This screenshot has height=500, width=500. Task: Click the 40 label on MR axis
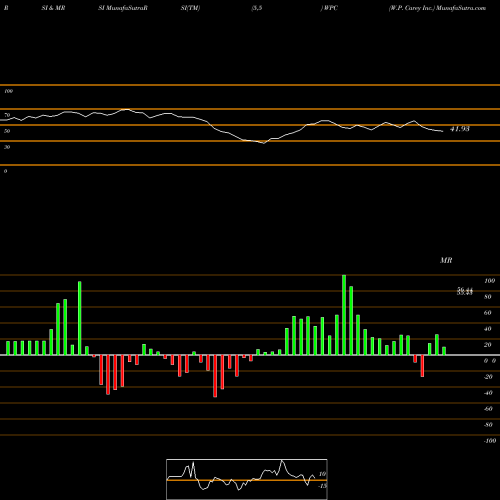(x=488, y=329)
